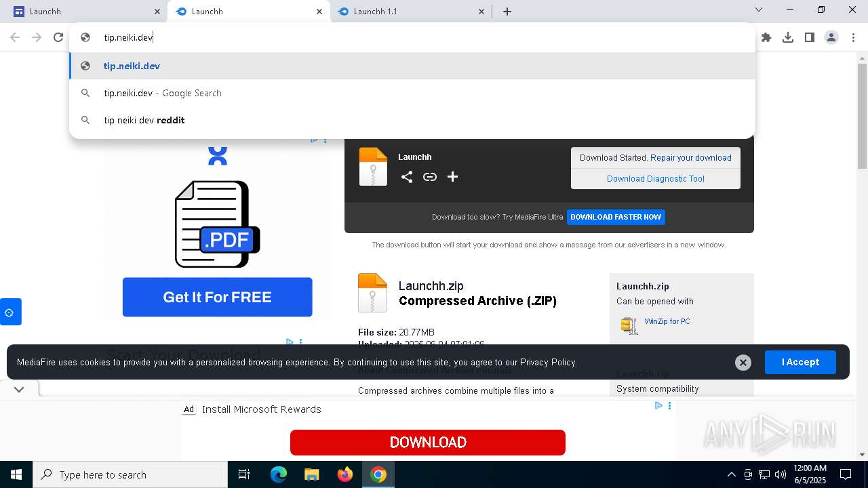Click the Windows taskbar search box
The height and width of the screenshot is (488, 868).
tap(130, 474)
